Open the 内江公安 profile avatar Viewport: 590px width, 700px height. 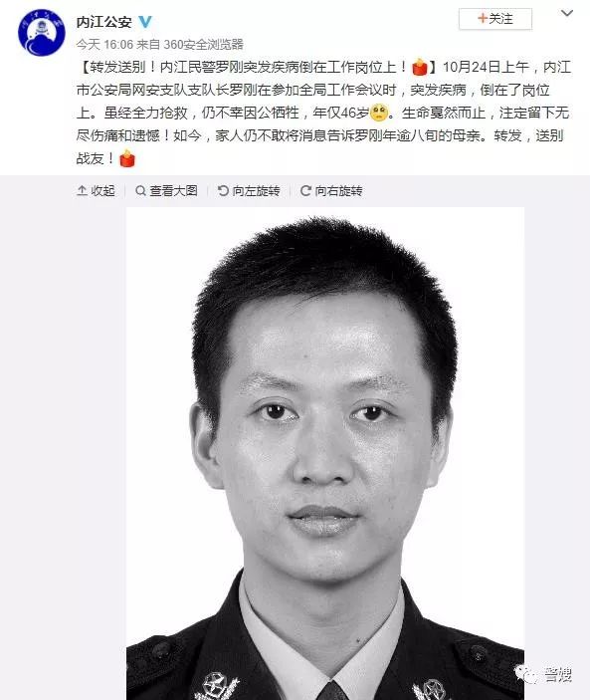[x=42, y=32]
